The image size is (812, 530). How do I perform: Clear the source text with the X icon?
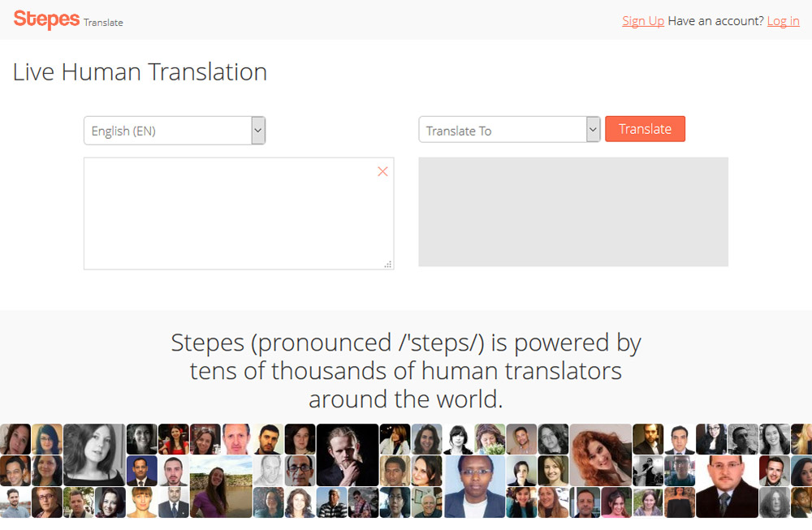382,171
